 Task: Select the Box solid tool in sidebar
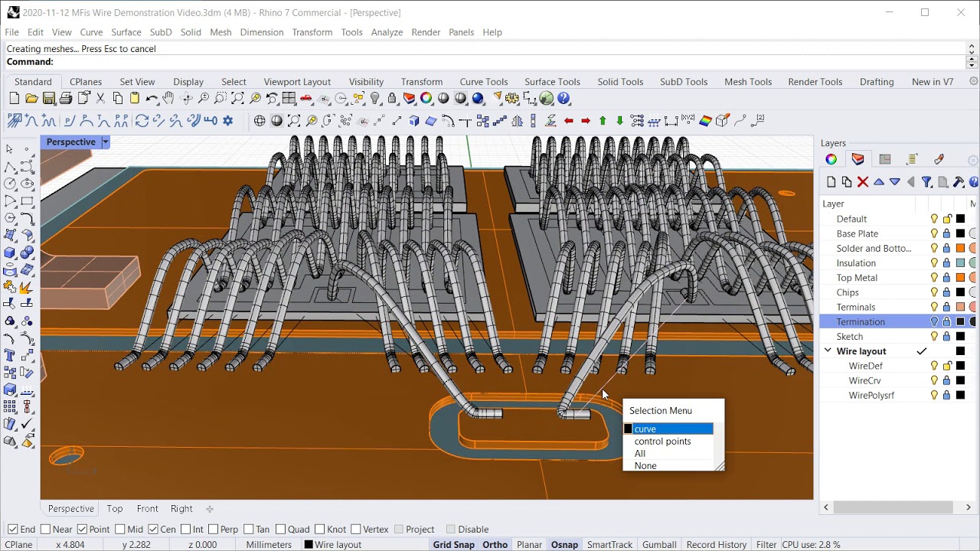click(10, 253)
